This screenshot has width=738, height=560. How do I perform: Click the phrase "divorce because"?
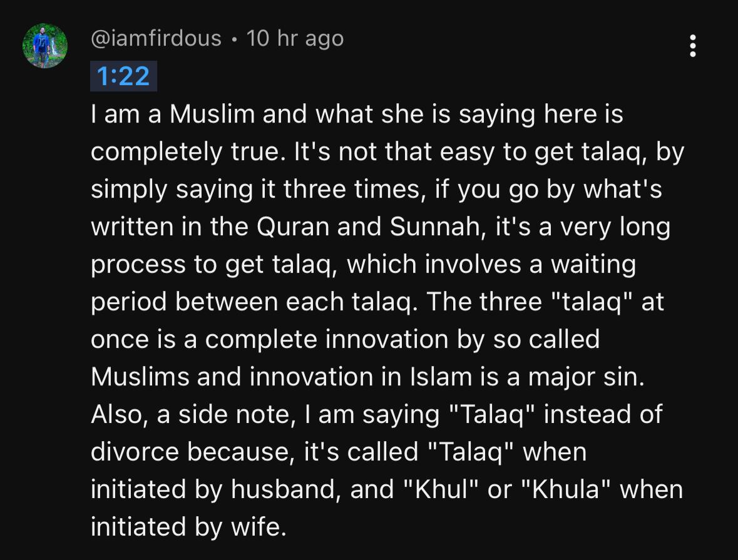pos(187,451)
